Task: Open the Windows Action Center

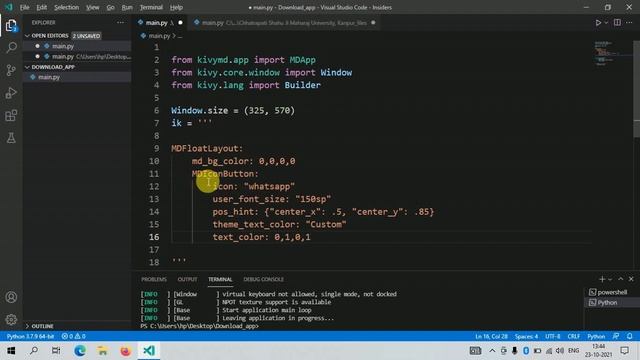Action: (624, 351)
